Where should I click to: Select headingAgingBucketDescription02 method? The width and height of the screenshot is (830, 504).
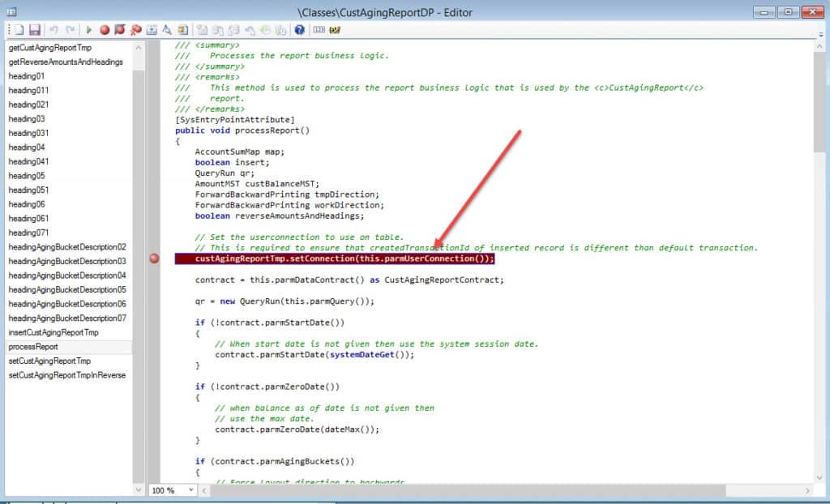point(68,247)
